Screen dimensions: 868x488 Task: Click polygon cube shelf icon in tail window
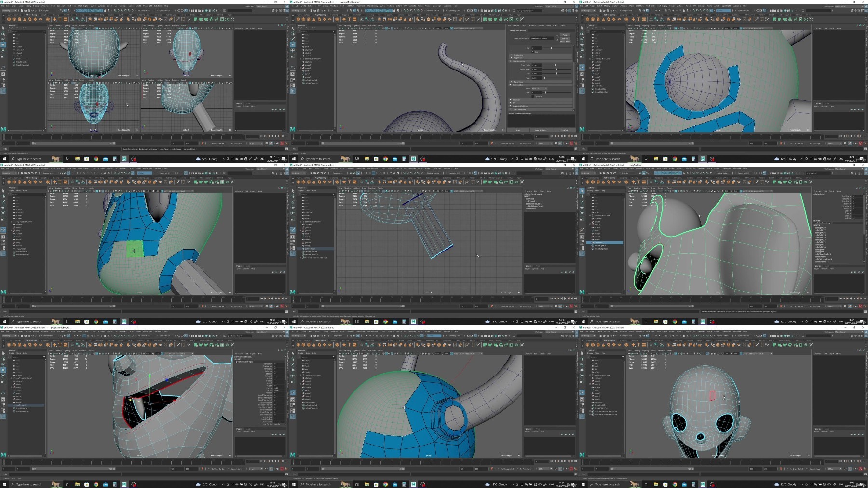click(x=303, y=19)
